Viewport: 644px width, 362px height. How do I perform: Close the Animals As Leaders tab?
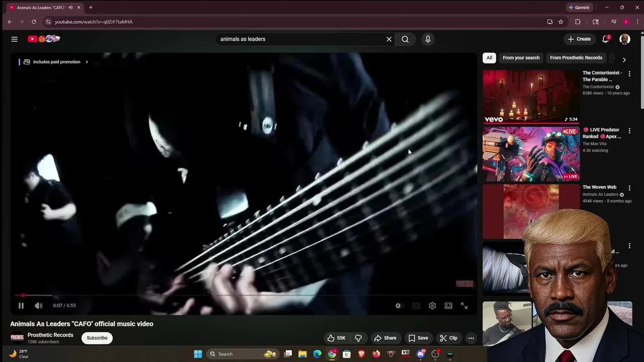pos(78,8)
